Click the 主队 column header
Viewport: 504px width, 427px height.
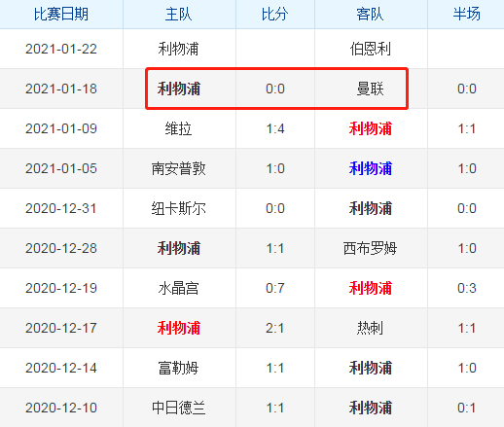click(x=179, y=15)
